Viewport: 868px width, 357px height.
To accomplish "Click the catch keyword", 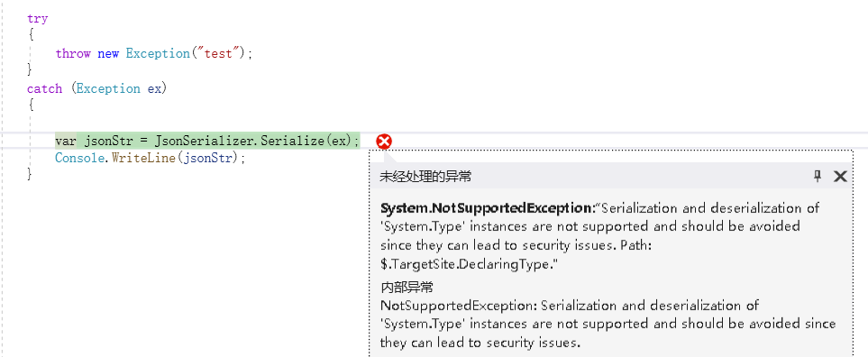I will pyautogui.click(x=44, y=88).
